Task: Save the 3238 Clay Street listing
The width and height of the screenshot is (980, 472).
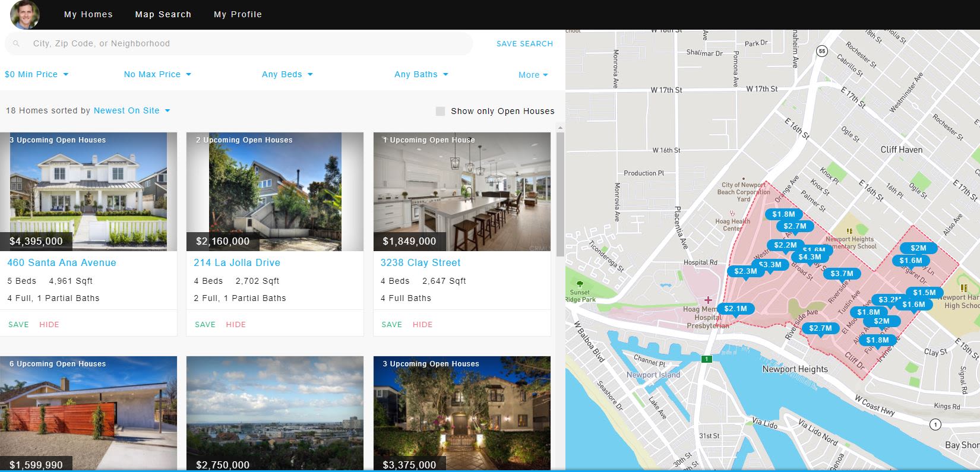Action: [x=391, y=325]
